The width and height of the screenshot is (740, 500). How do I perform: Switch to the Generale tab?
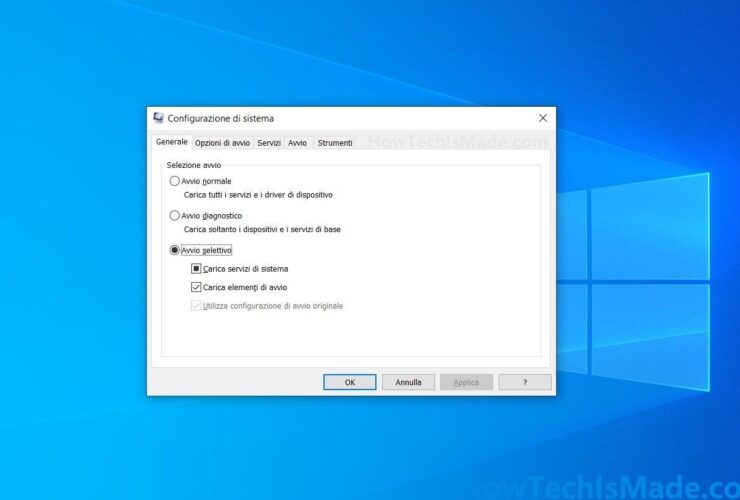172,142
